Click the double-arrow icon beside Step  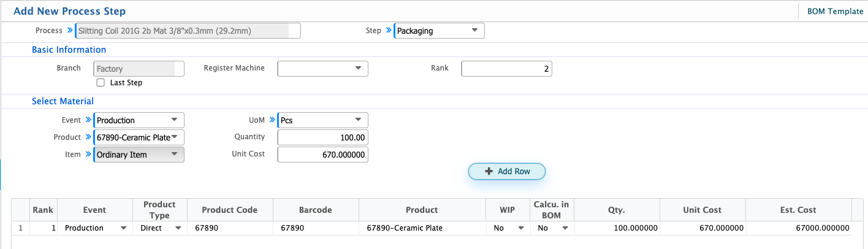pyautogui.click(x=388, y=30)
